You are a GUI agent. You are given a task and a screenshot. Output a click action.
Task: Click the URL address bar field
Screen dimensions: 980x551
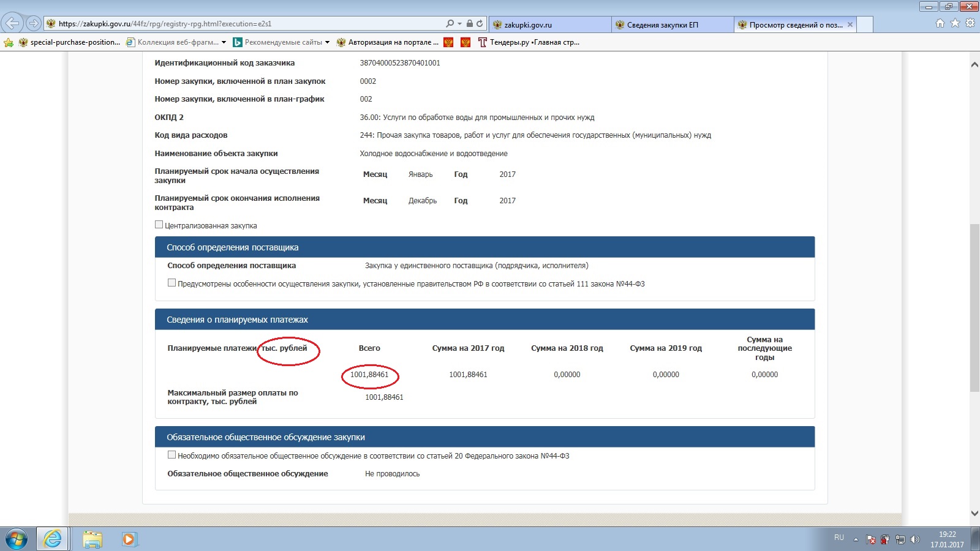coord(245,24)
